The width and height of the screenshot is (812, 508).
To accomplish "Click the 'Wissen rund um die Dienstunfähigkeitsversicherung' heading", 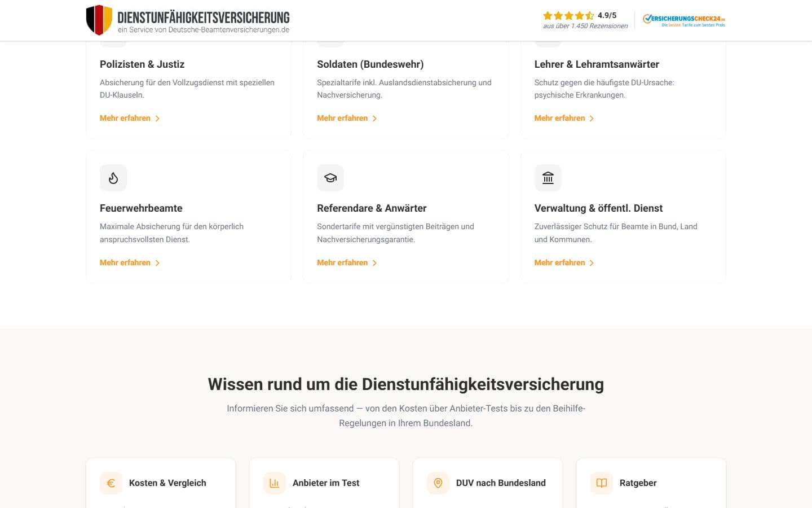I will coord(406,384).
